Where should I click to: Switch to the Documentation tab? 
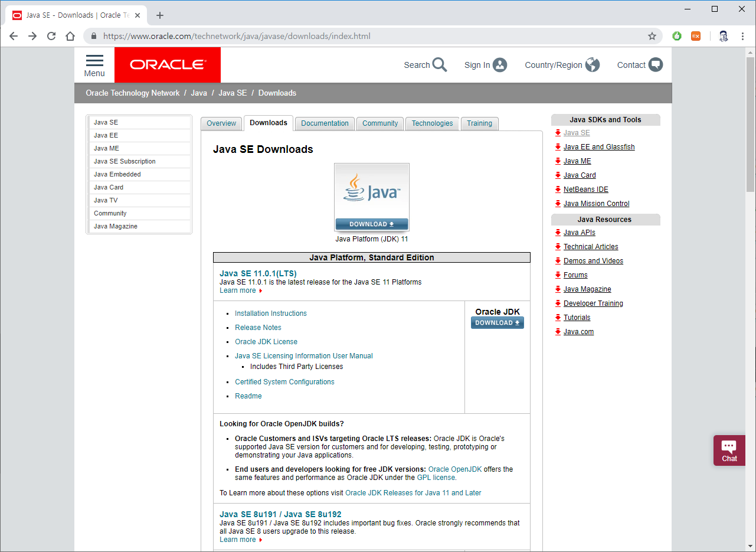click(x=325, y=123)
